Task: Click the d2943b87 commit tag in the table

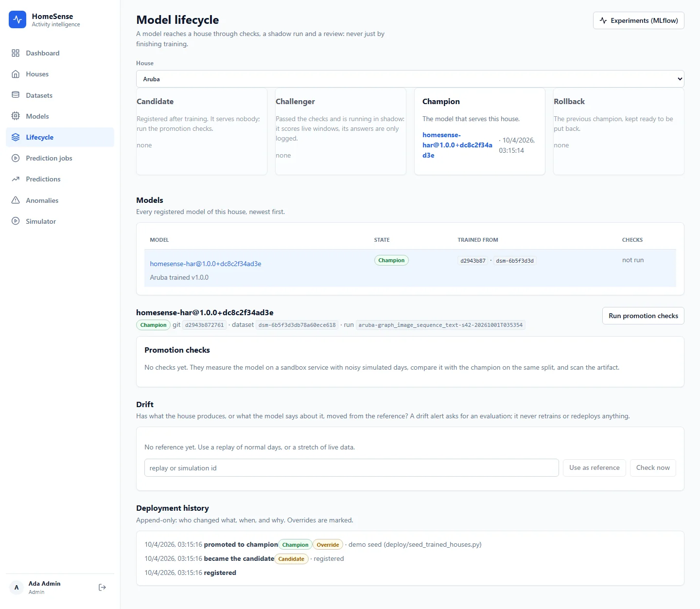Action: coord(473,261)
